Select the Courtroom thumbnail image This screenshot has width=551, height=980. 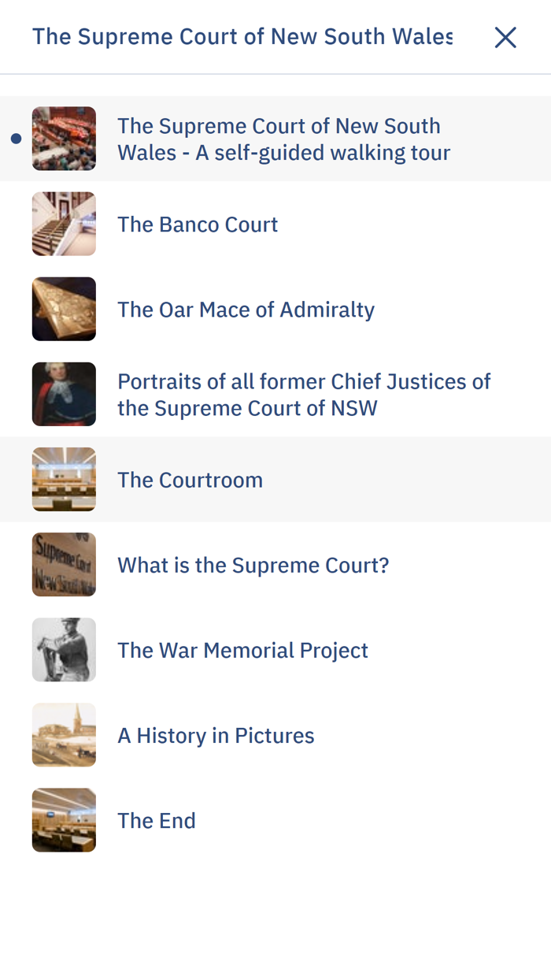tap(64, 479)
